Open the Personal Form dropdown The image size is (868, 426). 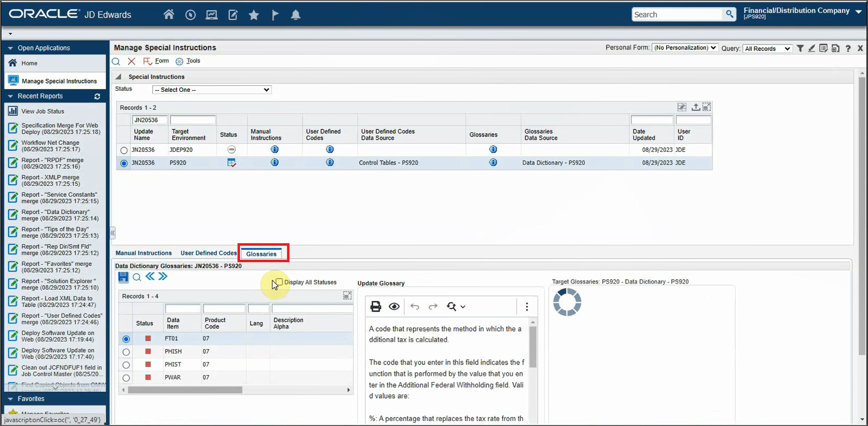coord(685,48)
